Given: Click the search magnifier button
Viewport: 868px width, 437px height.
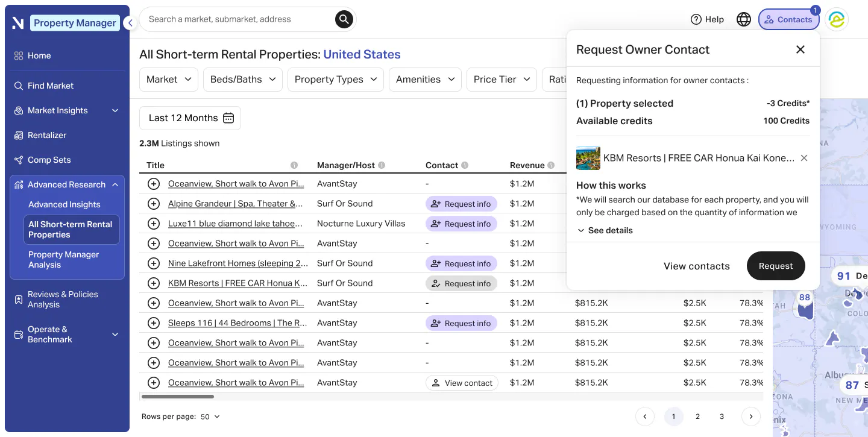Looking at the screenshot, I should (344, 19).
